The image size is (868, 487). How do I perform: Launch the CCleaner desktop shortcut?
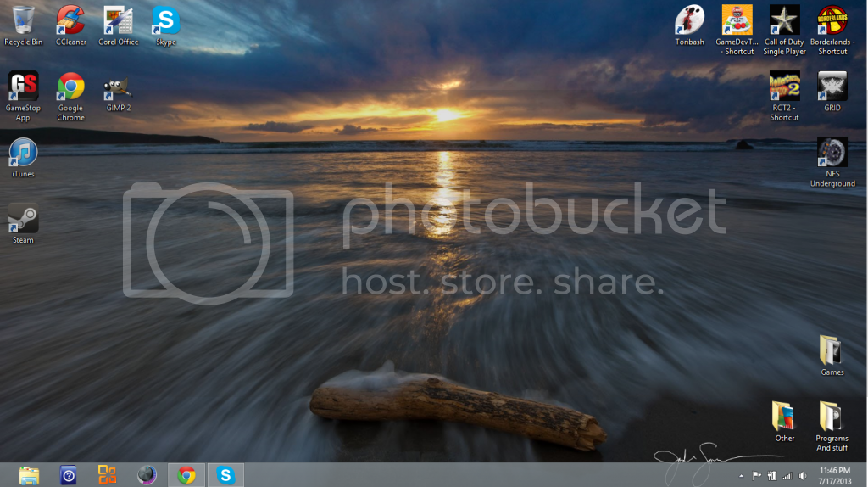71,25
